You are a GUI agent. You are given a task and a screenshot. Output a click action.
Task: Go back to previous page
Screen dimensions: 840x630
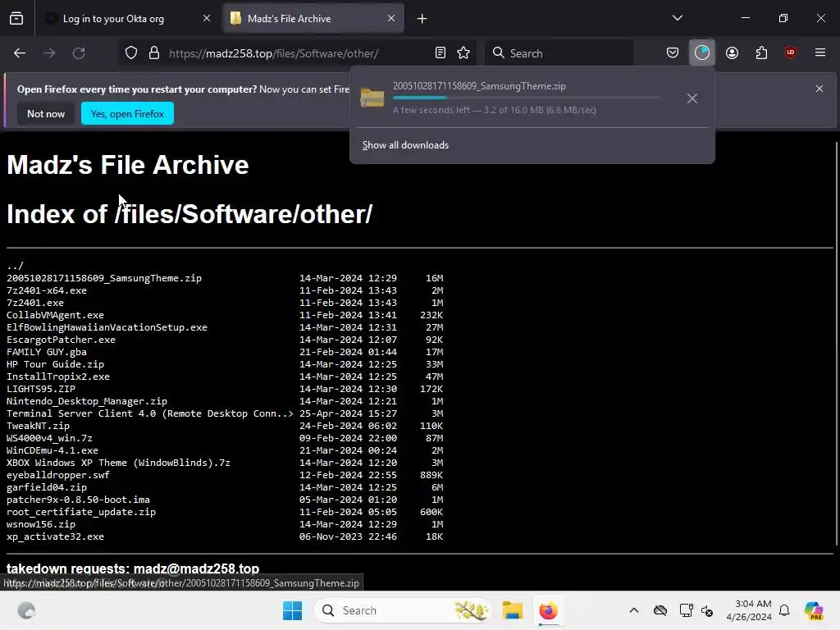(20, 53)
